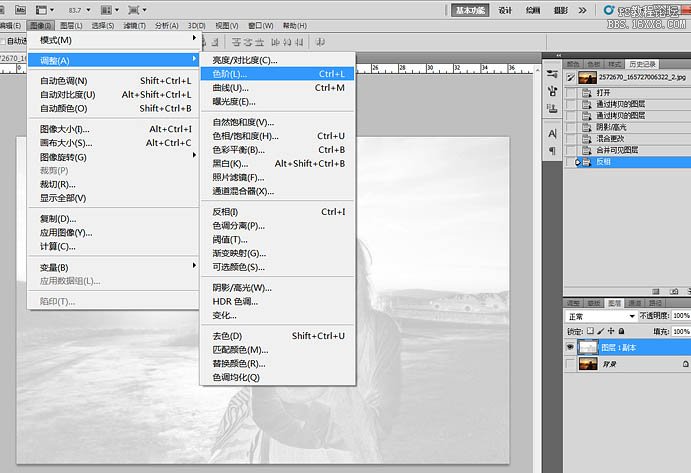
Task: Choose 反相(I) menu entry
Action: [x=278, y=212]
